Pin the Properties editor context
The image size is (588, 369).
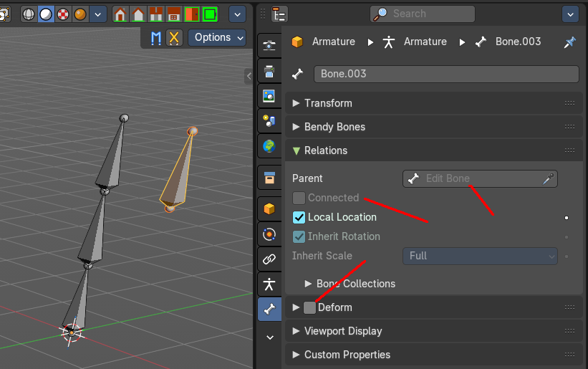(569, 42)
